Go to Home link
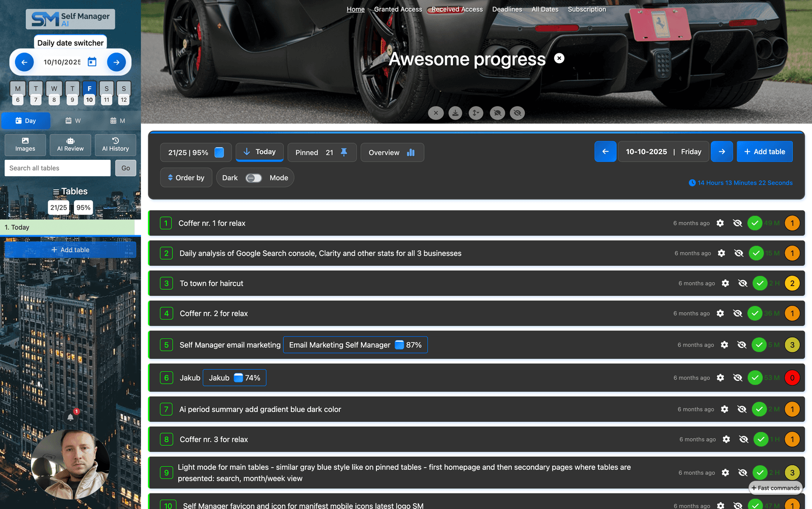Screen dimensions: 812x509 [x=356, y=9]
